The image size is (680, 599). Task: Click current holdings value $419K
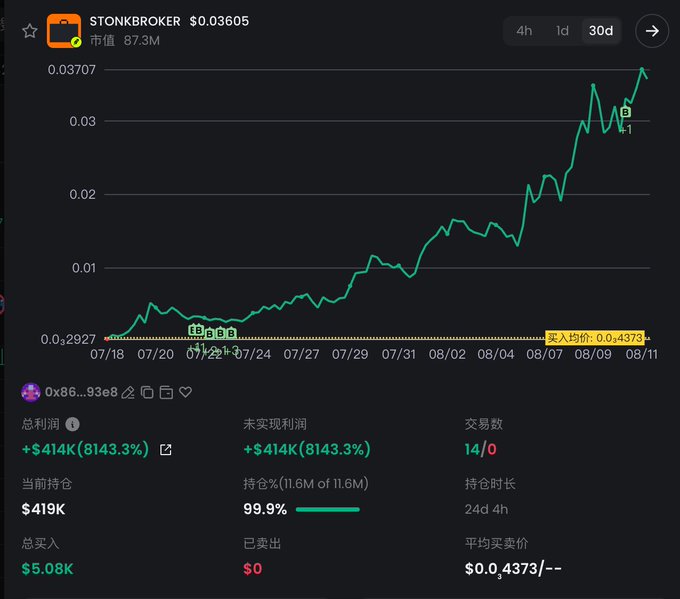(43, 509)
